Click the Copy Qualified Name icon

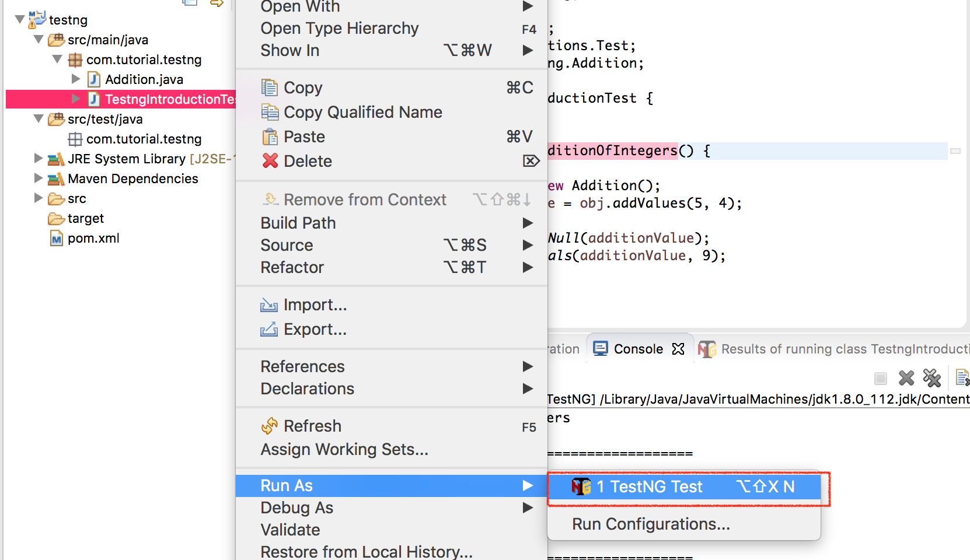point(270,112)
